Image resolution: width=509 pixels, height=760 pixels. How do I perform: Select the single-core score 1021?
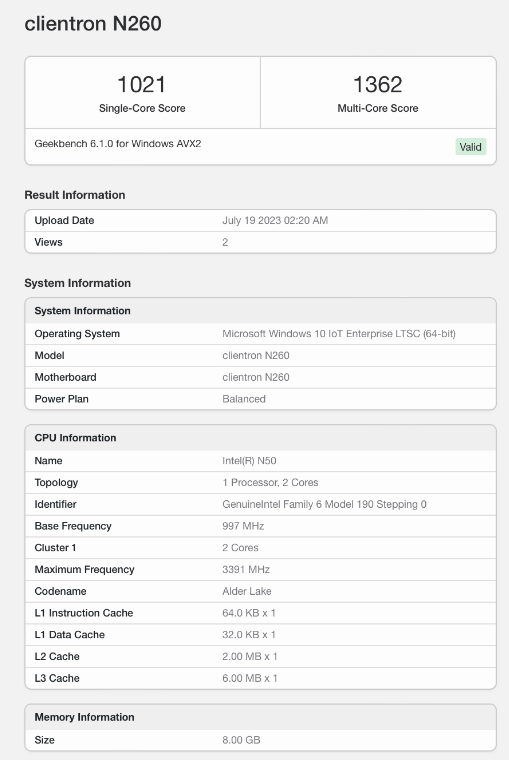pos(142,84)
